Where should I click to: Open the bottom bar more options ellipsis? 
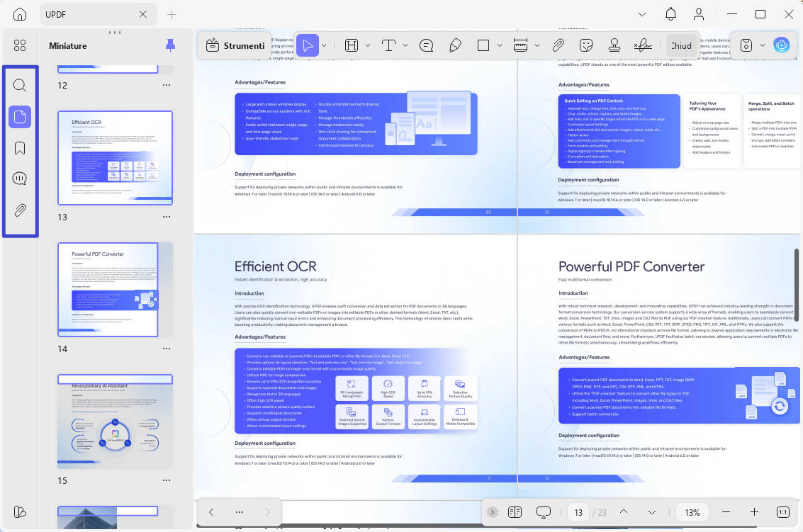(239, 511)
